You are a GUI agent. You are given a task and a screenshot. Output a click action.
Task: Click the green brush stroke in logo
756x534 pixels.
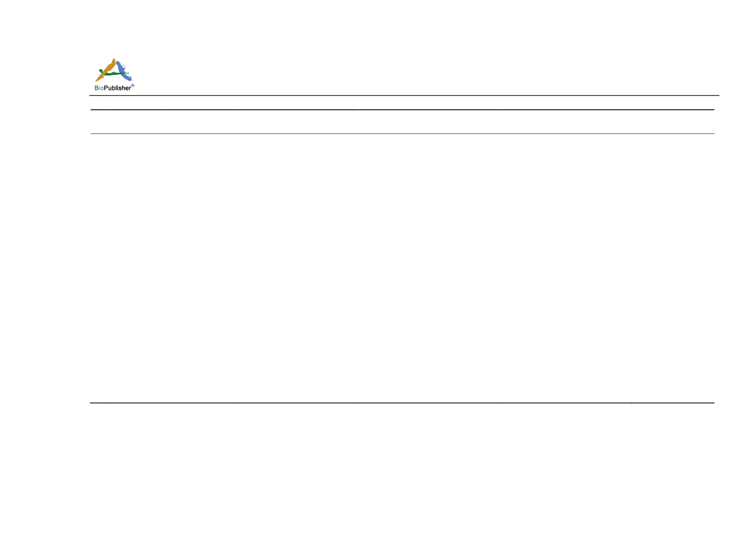click(x=114, y=73)
